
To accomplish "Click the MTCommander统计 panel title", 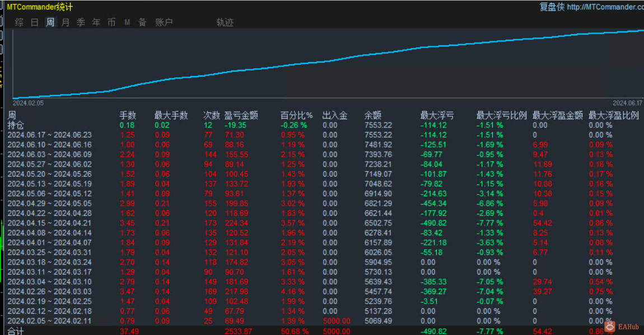I will pos(40,7).
